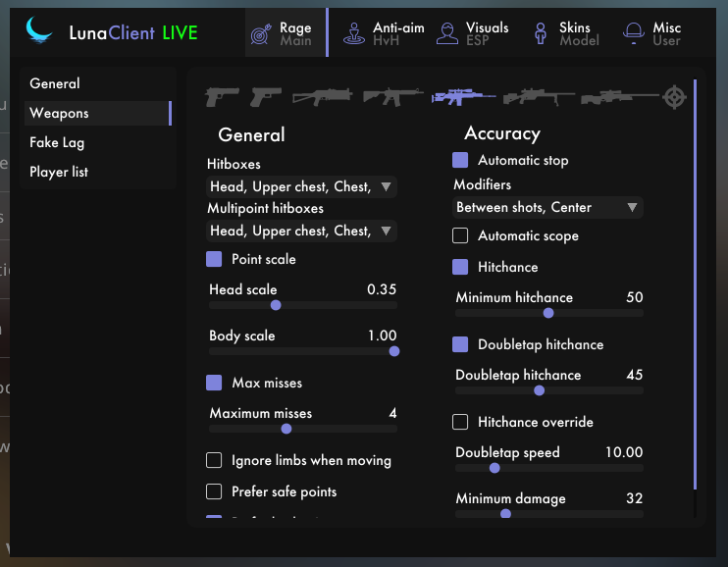
Task: Click the LIVE status label
Action: tap(181, 33)
